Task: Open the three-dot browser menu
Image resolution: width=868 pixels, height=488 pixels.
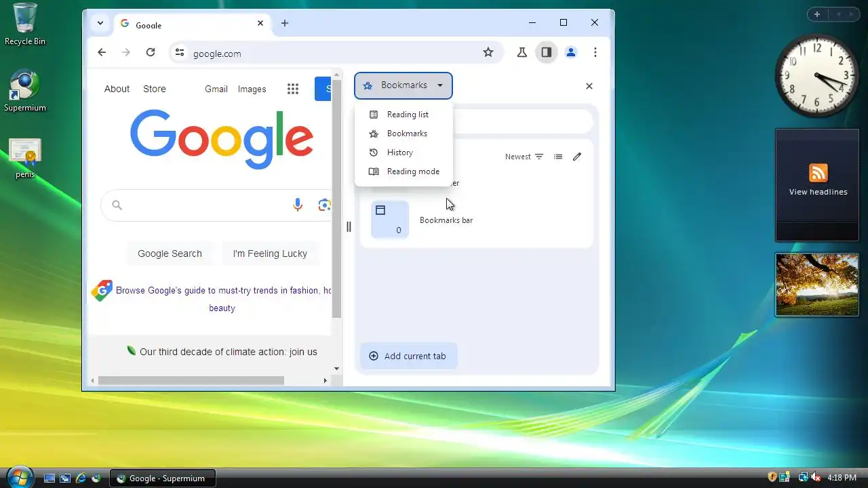Action: (x=595, y=52)
